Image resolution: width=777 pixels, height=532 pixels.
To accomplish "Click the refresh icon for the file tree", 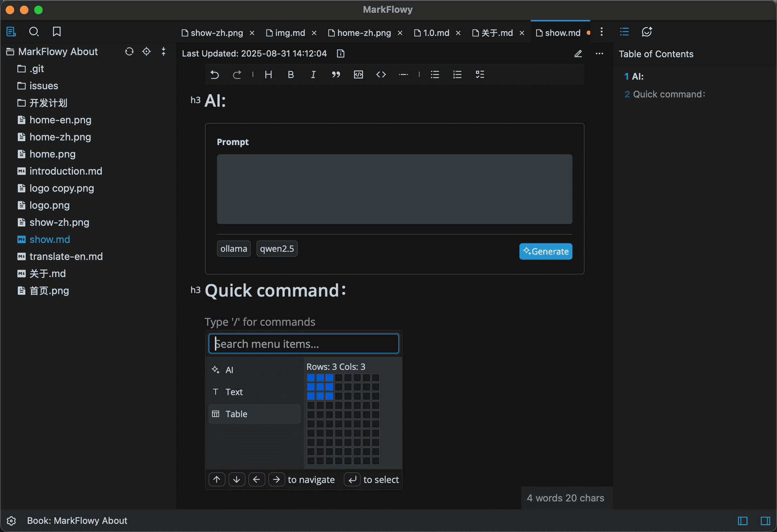I will [x=129, y=51].
